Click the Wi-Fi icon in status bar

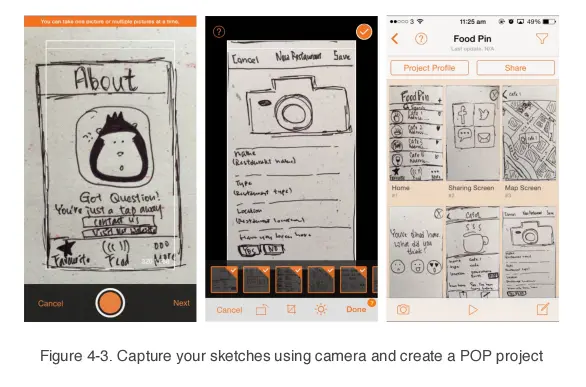pos(420,22)
